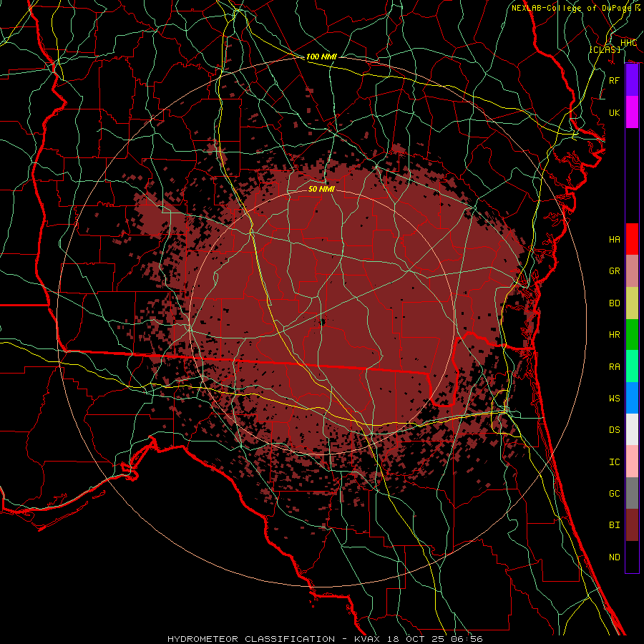Click the [CLAS] units label

pyautogui.click(x=605, y=49)
